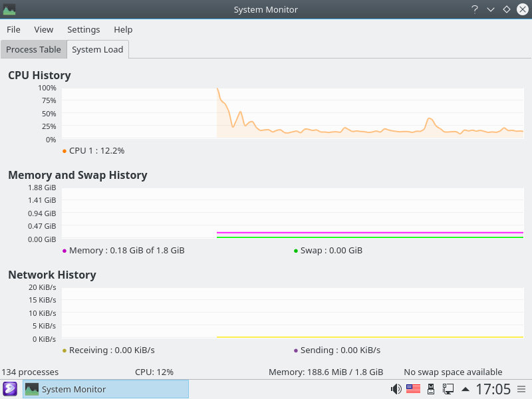Click the orange CPU 1 legend dot

(64, 151)
